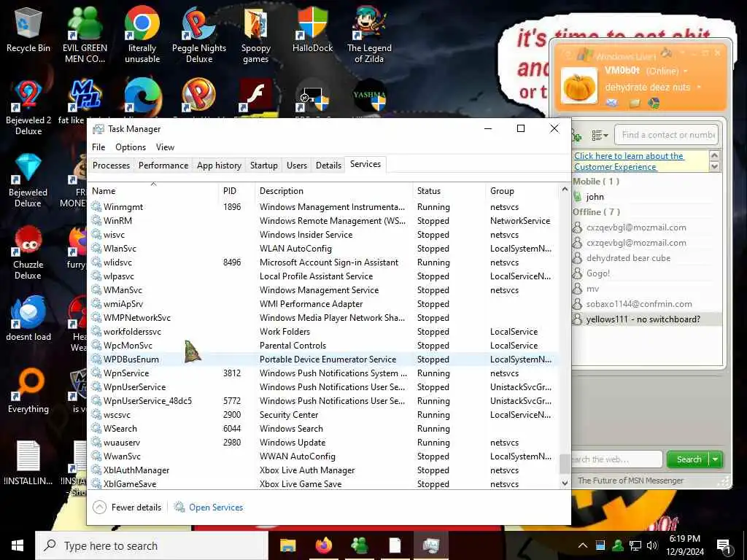Image resolution: width=747 pixels, height=560 pixels.
Task: Show hidden system tray icons
Action: click(582, 545)
